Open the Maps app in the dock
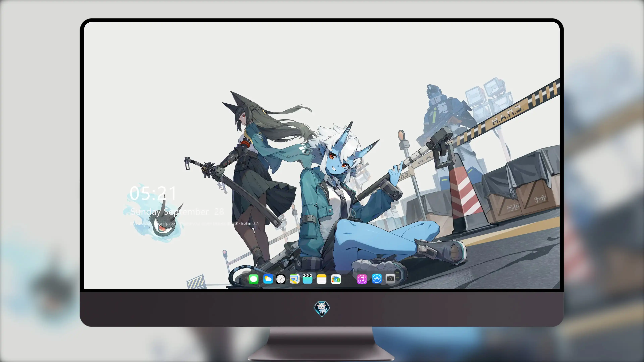 tap(294, 279)
